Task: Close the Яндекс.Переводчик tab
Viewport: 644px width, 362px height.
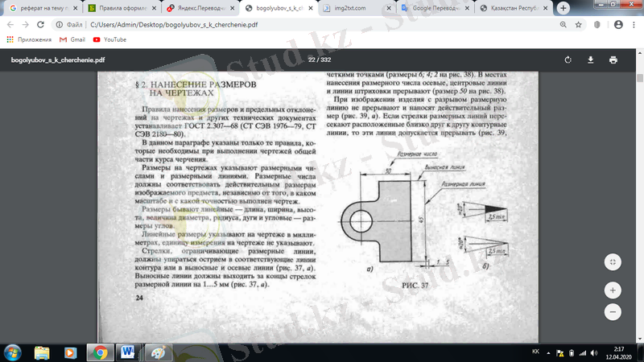Action: click(233, 8)
